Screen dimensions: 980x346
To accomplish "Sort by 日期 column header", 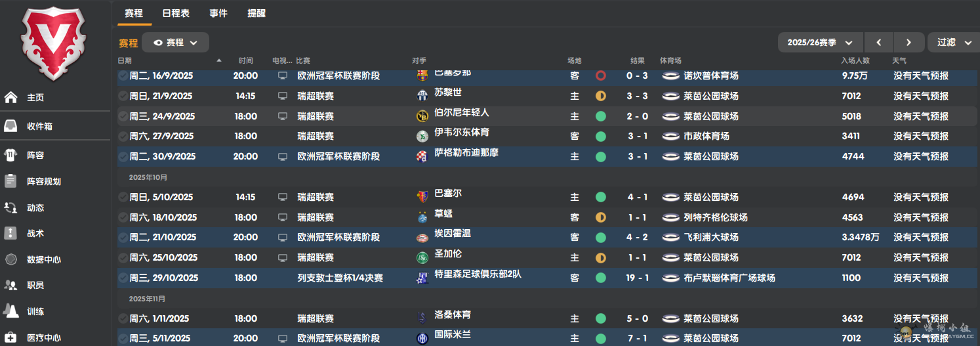I will (x=125, y=60).
